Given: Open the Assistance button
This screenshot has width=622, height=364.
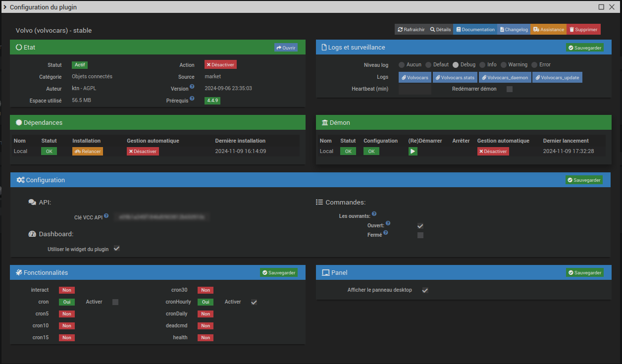Looking at the screenshot, I should 549,30.
